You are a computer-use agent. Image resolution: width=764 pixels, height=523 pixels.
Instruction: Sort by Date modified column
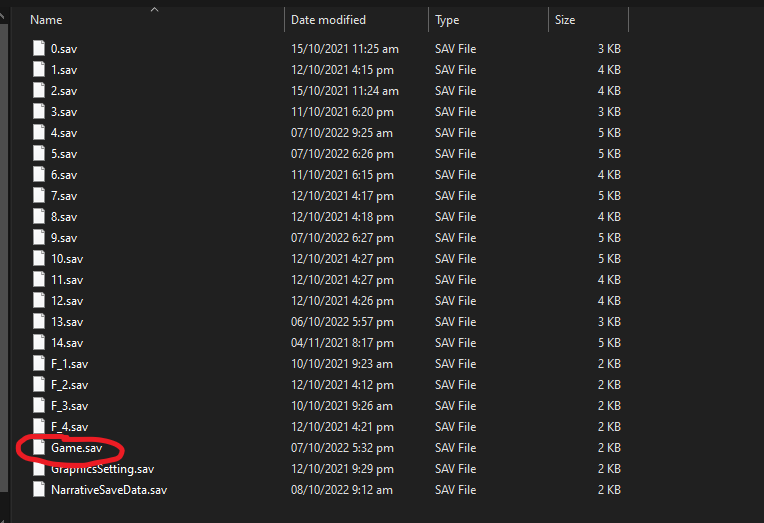(328, 20)
